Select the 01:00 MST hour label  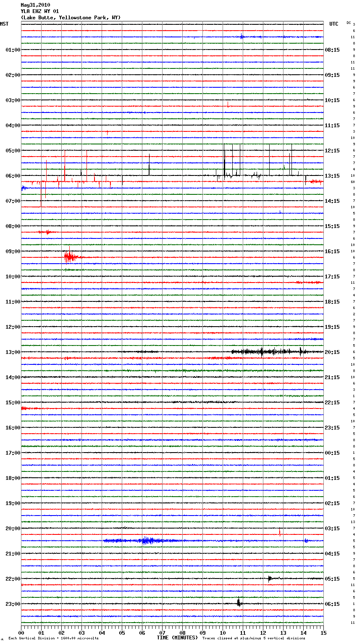[13, 50]
